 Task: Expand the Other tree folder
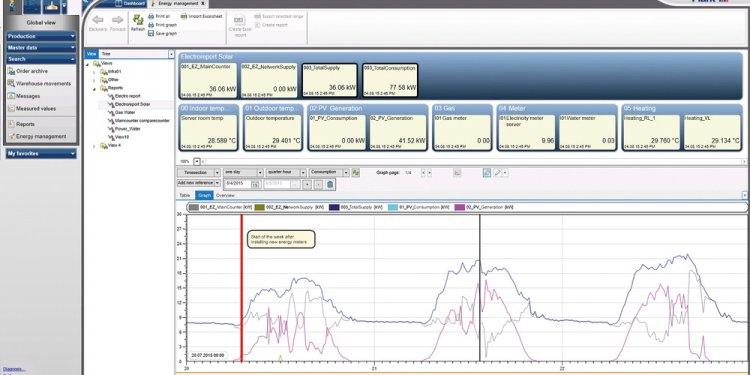tap(94, 80)
